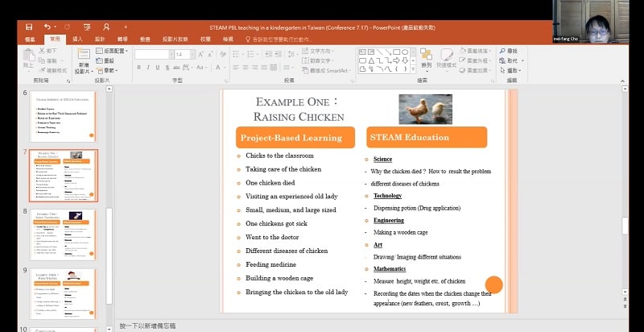
Task: Click the New Slide icon
Action: point(84,55)
